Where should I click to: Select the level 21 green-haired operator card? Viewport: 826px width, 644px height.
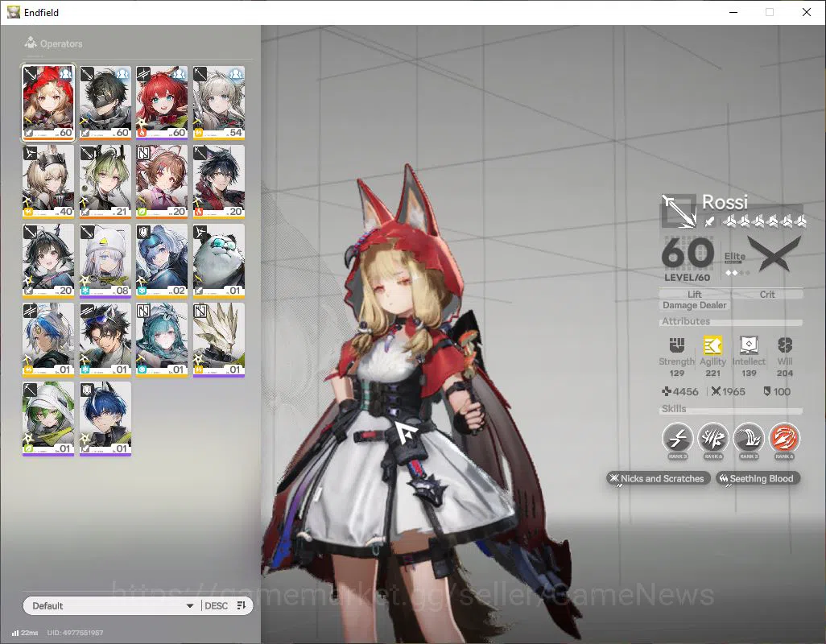(x=105, y=182)
